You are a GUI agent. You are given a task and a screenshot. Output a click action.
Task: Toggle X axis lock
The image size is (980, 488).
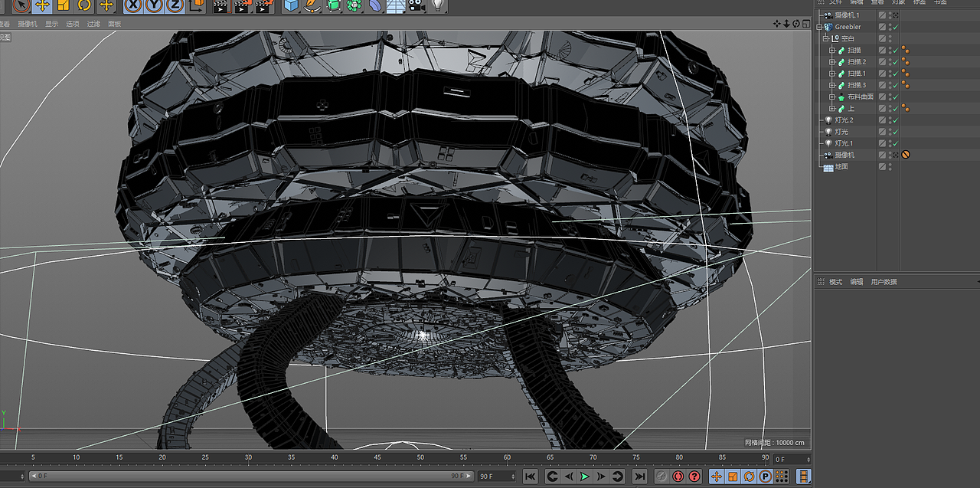point(133,5)
